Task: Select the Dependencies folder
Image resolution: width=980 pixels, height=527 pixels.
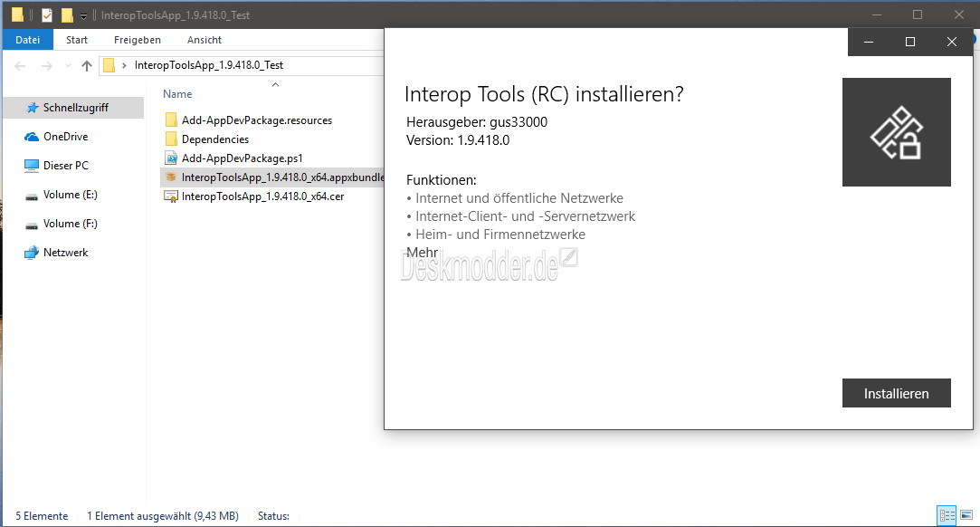Action: pyautogui.click(x=207, y=139)
